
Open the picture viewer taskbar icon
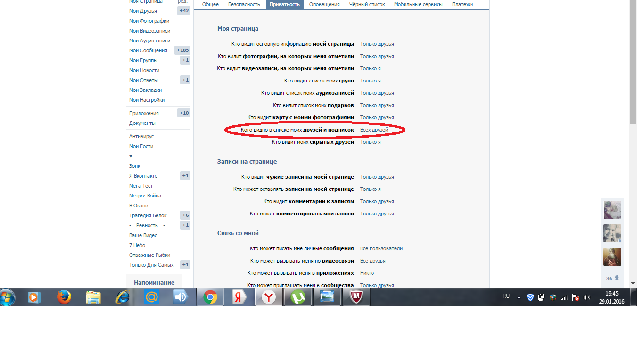(x=327, y=297)
